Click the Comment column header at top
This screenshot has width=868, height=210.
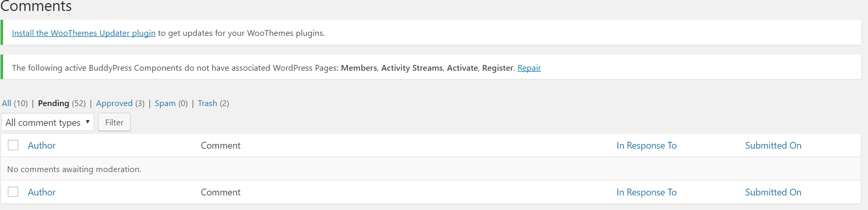click(x=220, y=146)
